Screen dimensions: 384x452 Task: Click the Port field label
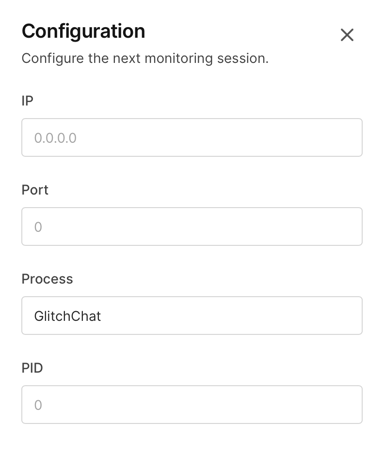pyautogui.click(x=35, y=190)
